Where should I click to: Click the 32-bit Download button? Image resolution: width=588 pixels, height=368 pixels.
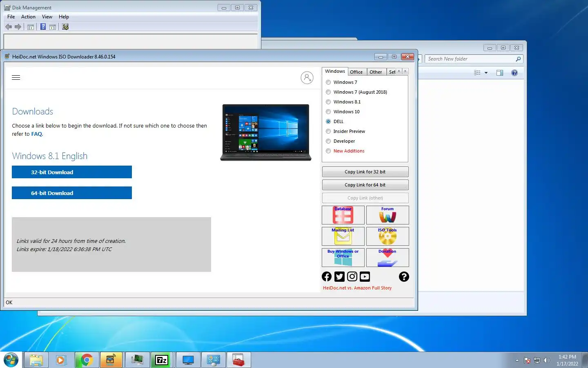click(72, 172)
